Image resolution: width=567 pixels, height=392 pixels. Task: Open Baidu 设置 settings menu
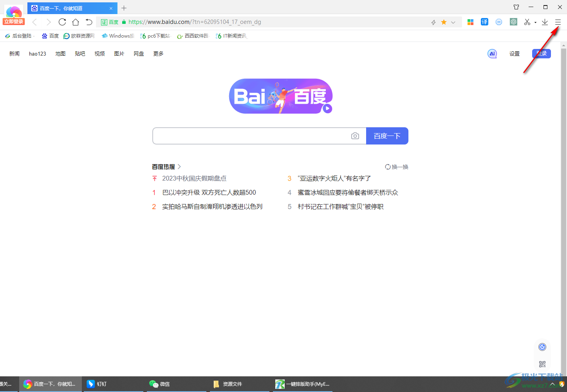coord(515,54)
